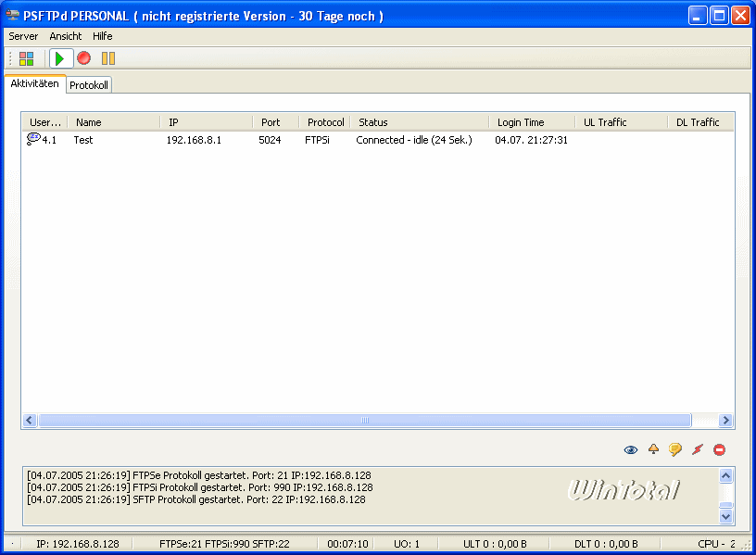Sort by Protocol column header
Viewport: 756px width, 555px height.
tap(324, 122)
